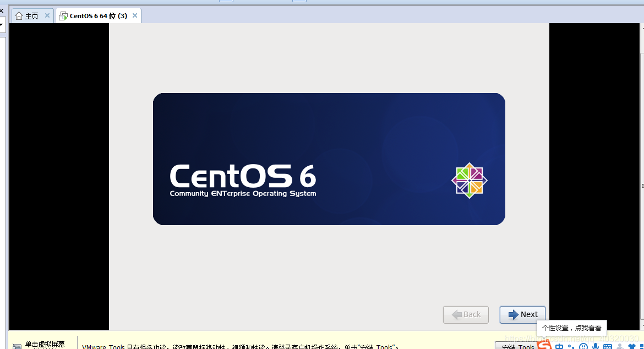Click the grey user account icon in the IME bar
This screenshot has width=644, height=349.
620,346
